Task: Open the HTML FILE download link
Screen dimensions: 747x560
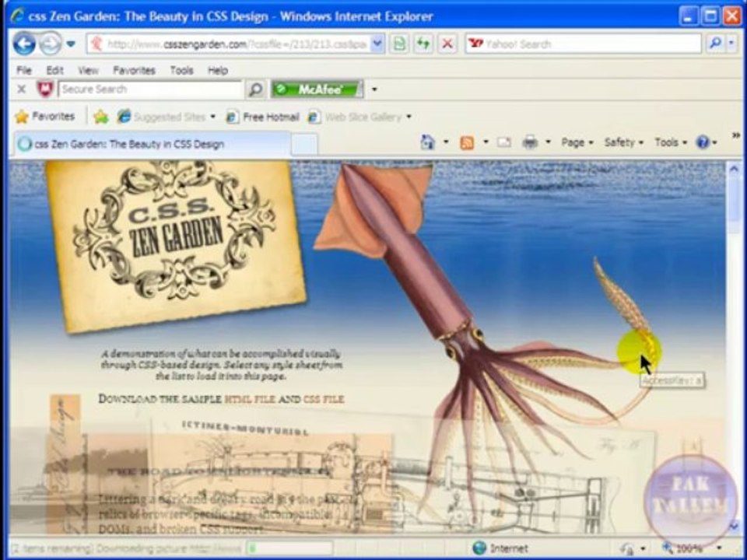Action: pyautogui.click(x=250, y=399)
